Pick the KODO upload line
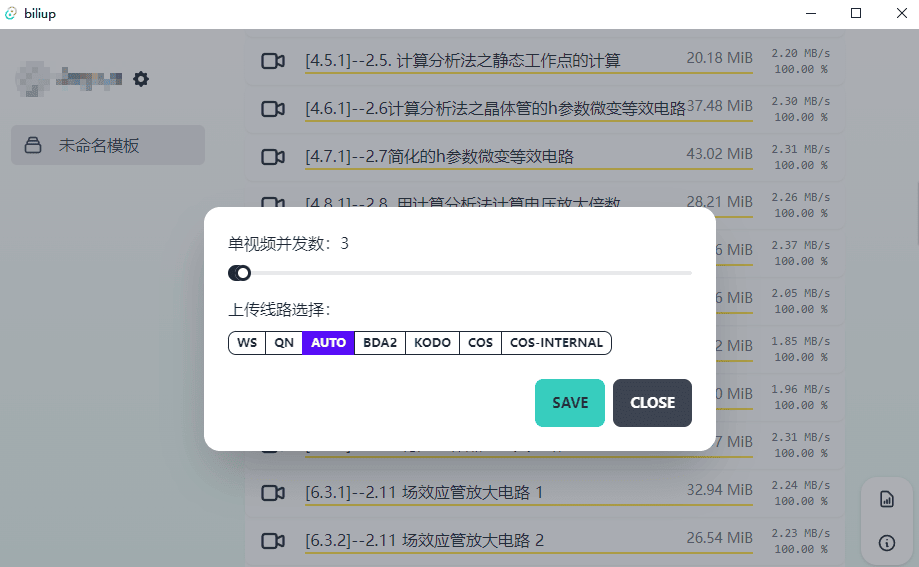This screenshot has height=567, width=919. point(433,343)
